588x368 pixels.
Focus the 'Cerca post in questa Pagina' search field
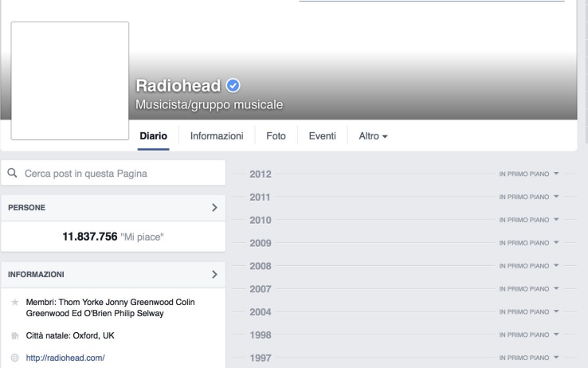click(113, 173)
